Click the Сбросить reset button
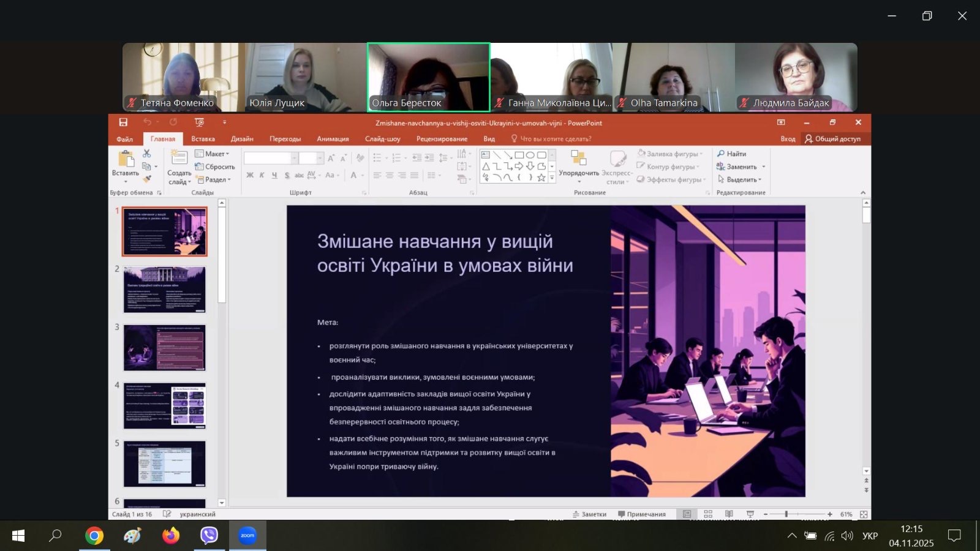 [x=215, y=167]
